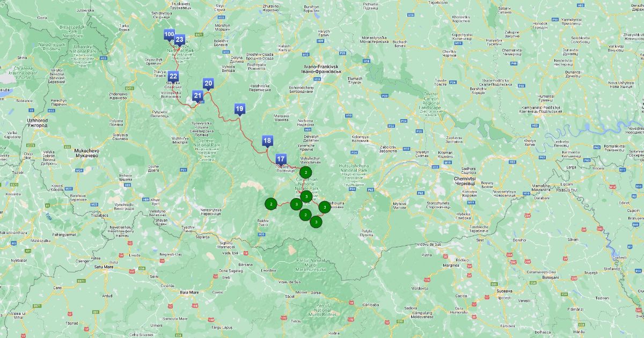The image size is (644, 338).
Task: Select waypoint marker 18 on the route
Action: pos(267,141)
